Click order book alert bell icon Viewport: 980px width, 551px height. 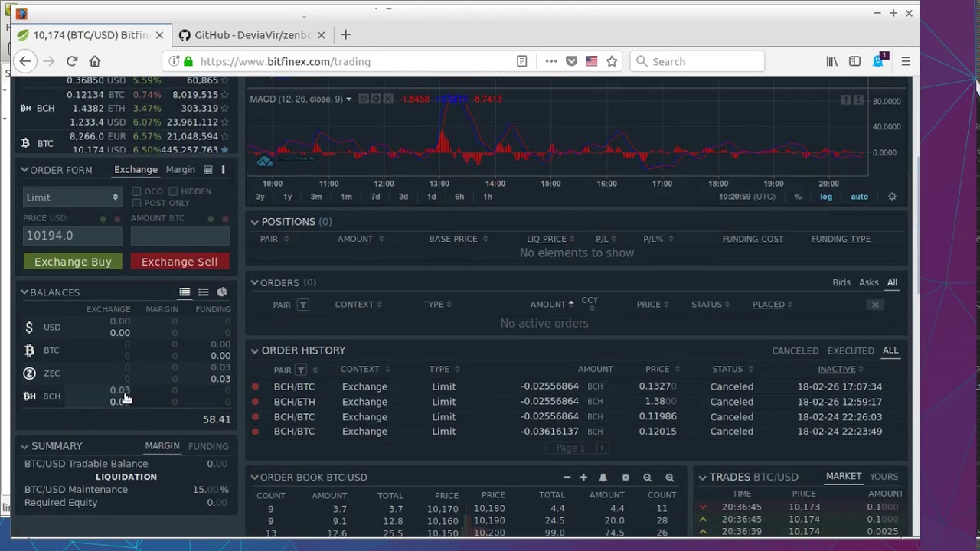603,478
